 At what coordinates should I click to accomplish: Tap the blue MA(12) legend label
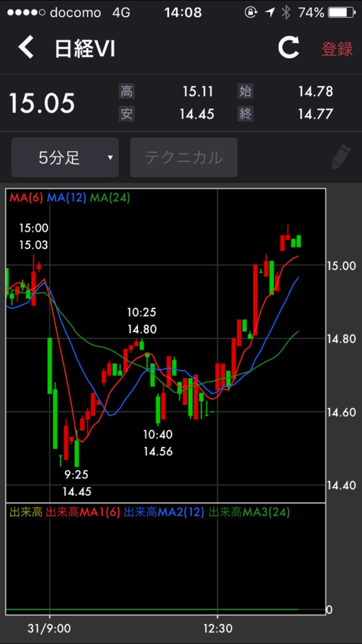(x=67, y=197)
